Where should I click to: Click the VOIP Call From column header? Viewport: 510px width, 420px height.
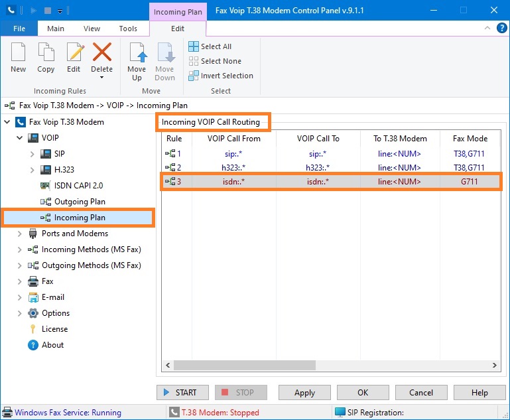pyautogui.click(x=234, y=139)
